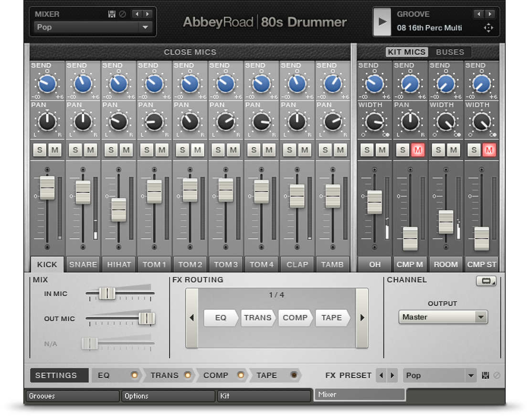Screen dimensions: 530x420
Task: Click the KICK channel send knob
Action: 47,84
